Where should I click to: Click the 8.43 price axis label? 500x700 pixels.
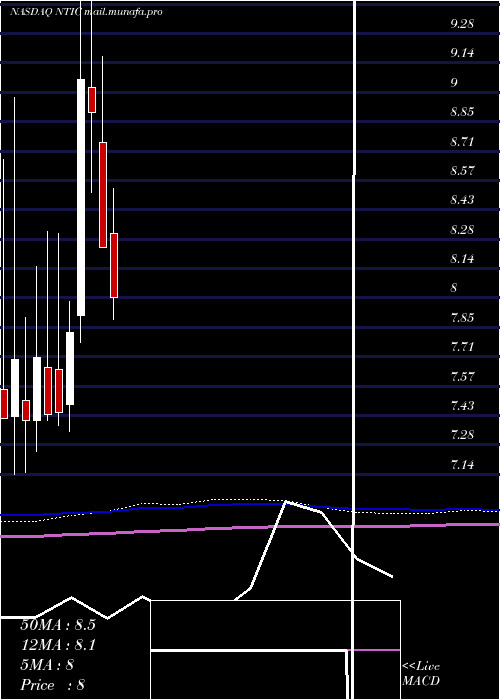tap(462, 200)
